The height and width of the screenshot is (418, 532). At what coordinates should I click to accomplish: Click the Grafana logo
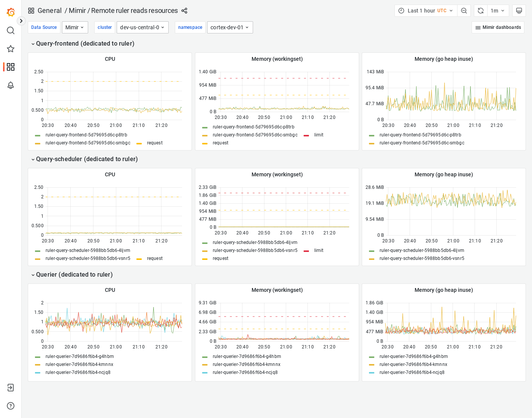coord(11,12)
